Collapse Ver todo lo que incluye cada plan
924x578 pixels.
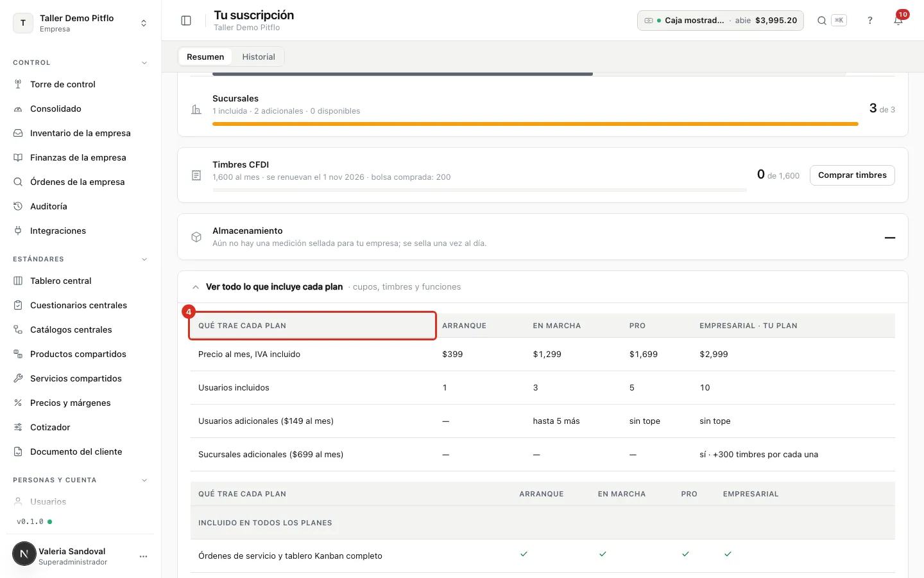click(x=196, y=287)
